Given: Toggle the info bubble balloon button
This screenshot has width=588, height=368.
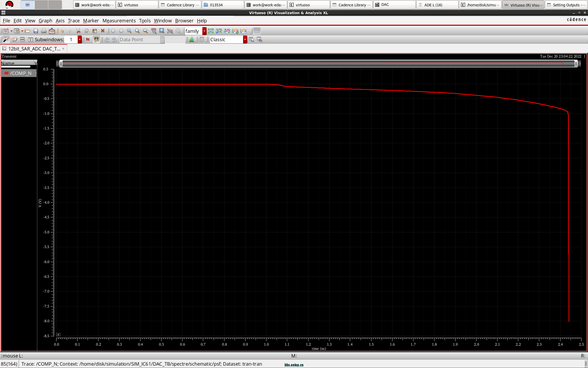Looking at the screenshot, I should [96, 39].
